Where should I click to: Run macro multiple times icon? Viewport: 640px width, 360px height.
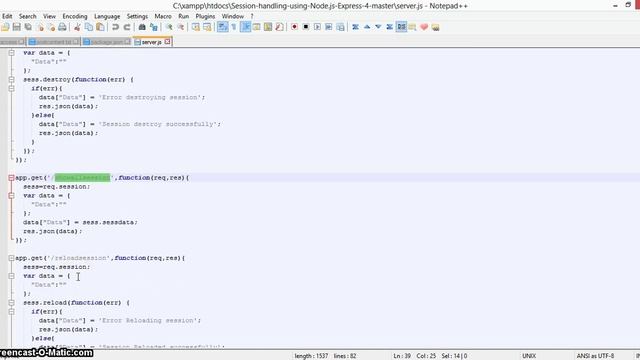click(x=329, y=27)
